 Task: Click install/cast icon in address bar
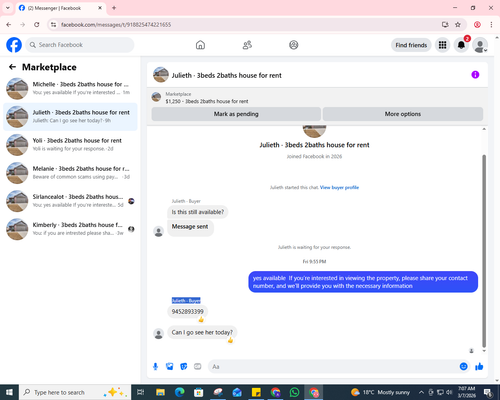445,25
